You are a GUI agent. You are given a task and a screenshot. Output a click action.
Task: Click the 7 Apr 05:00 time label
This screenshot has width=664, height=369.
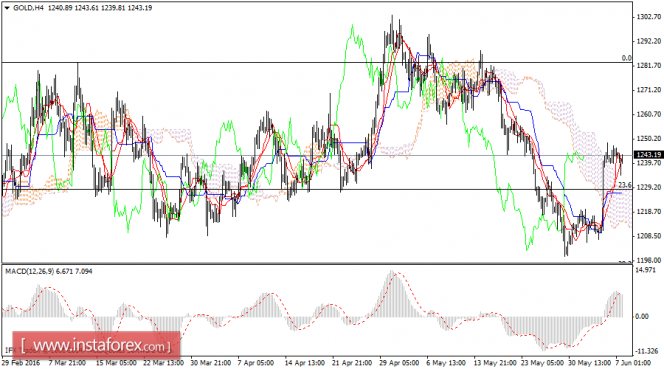[255, 363]
